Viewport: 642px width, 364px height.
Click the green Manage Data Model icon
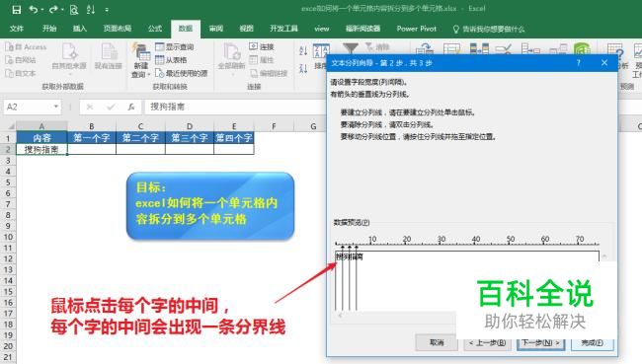pyautogui.click(x=582, y=49)
